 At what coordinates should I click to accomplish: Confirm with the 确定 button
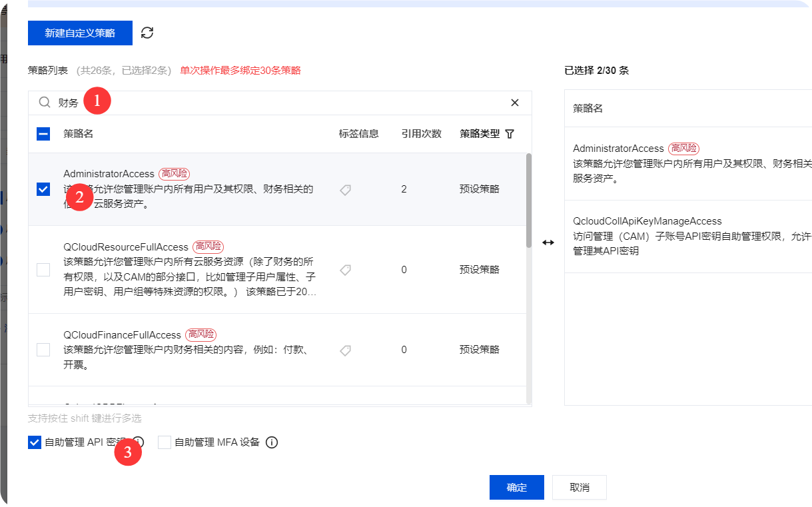(x=517, y=488)
